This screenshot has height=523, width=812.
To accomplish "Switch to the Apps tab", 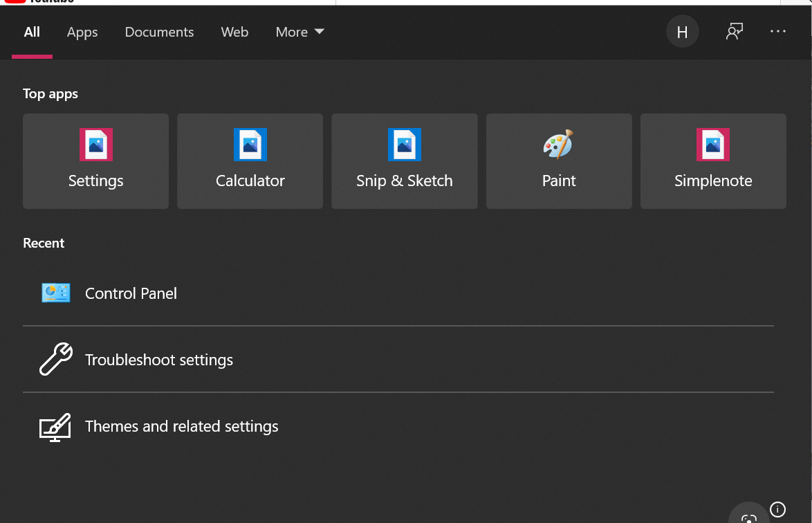I will tap(82, 32).
